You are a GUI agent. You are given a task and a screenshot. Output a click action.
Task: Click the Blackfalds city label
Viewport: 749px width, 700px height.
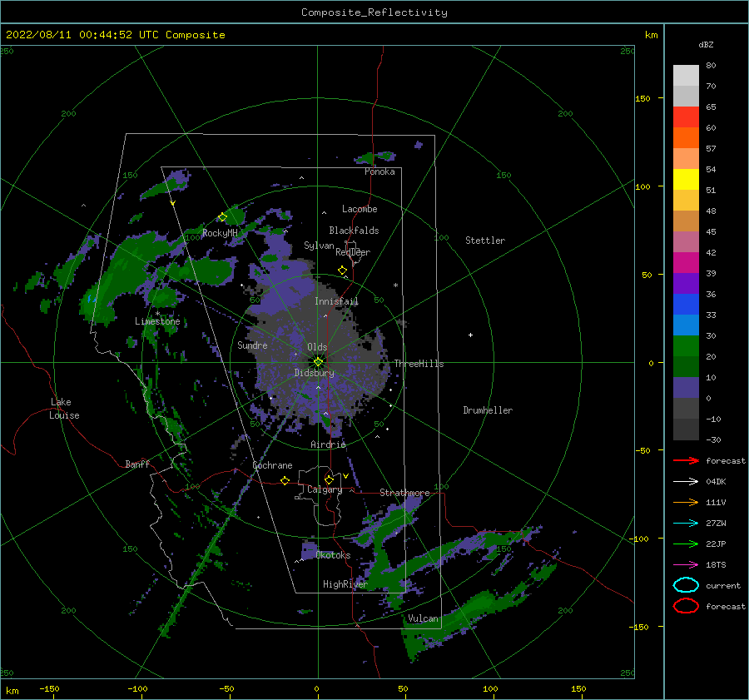[x=354, y=231]
